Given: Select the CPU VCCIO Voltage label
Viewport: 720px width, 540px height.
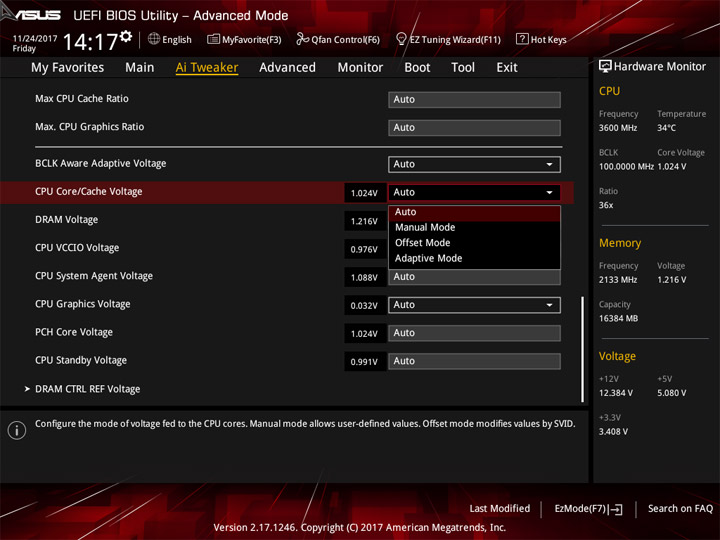Looking at the screenshot, I should click(77, 248).
